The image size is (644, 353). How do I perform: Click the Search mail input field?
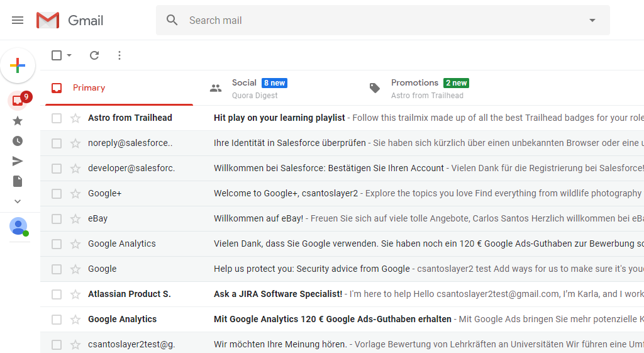point(377,20)
